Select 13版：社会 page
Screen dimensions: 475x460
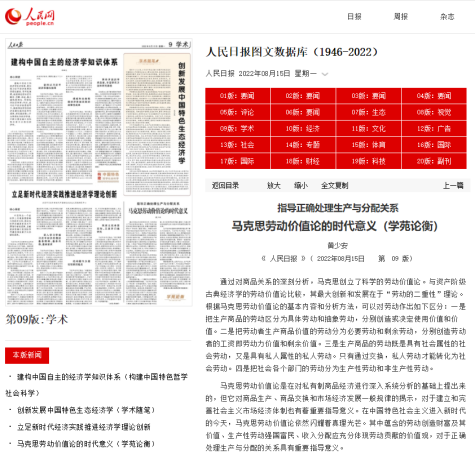point(237,145)
